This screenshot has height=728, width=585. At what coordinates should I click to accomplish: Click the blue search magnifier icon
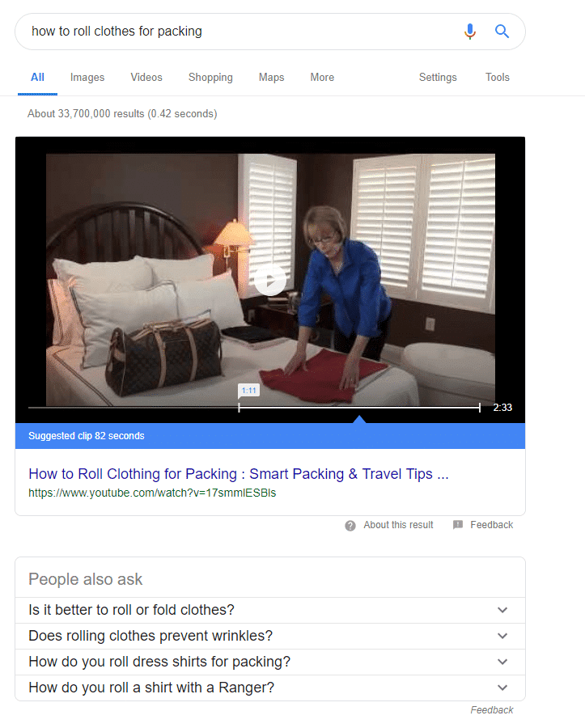502,31
